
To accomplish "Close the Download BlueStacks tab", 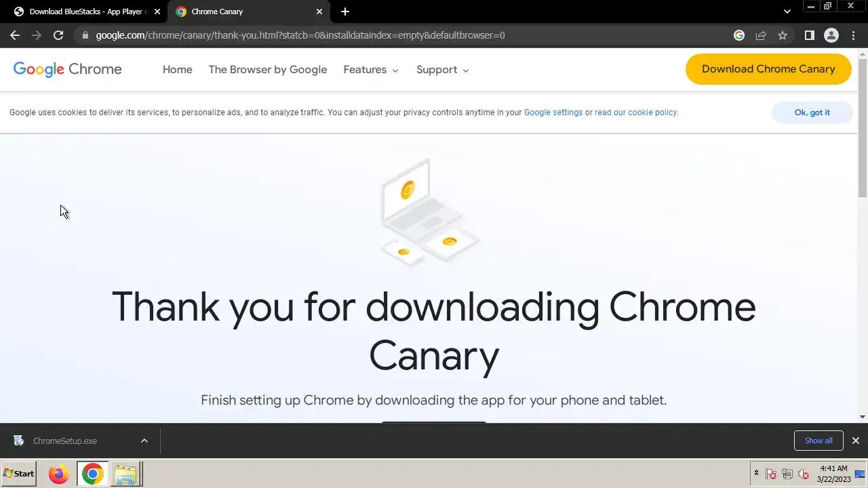I will 157,12.
